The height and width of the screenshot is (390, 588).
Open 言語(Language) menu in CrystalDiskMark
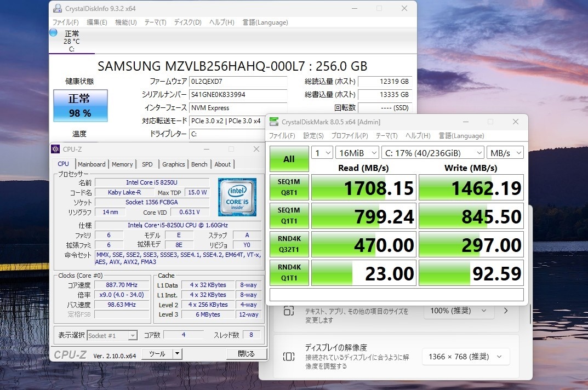click(461, 136)
